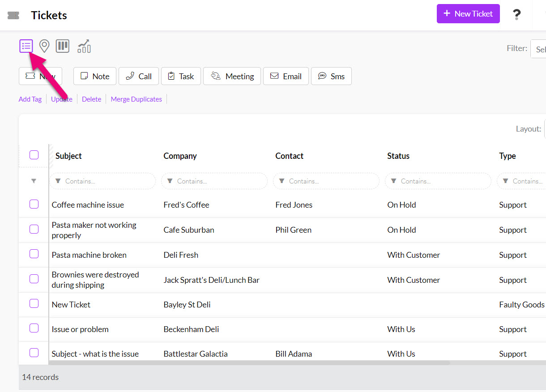Image resolution: width=546 pixels, height=392 pixels.
Task: Compose an Email activity
Action: [x=286, y=76]
